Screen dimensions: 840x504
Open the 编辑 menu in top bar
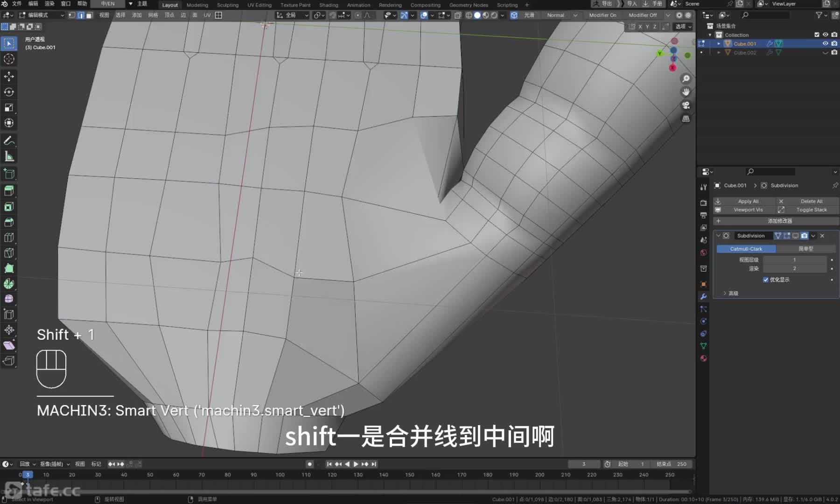tap(33, 4)
